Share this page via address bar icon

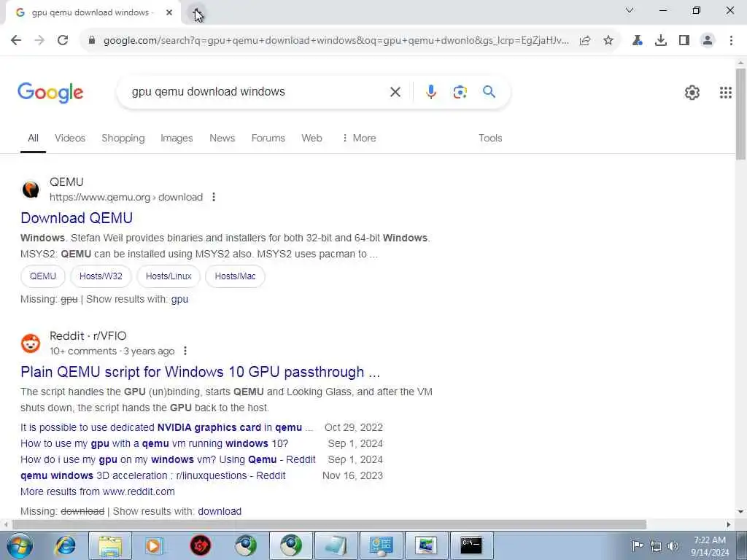585,41
